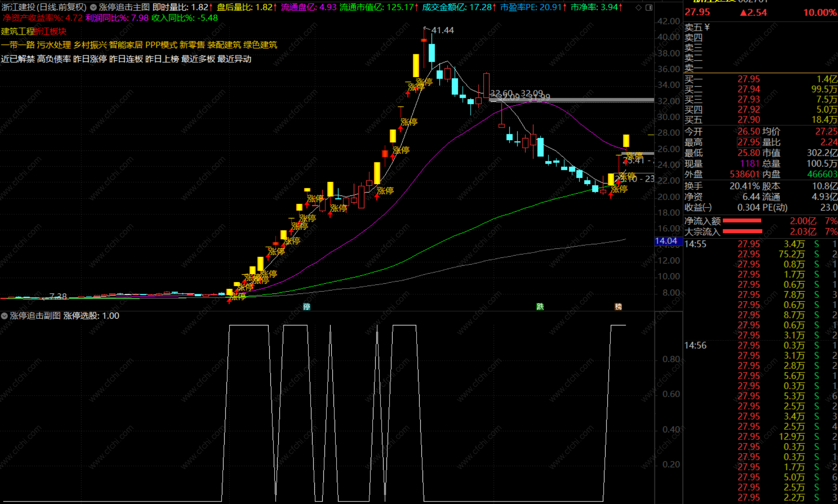
Task: Select the 最近异动 status tag
Action: pyautogui.click(x=234, y=59)
